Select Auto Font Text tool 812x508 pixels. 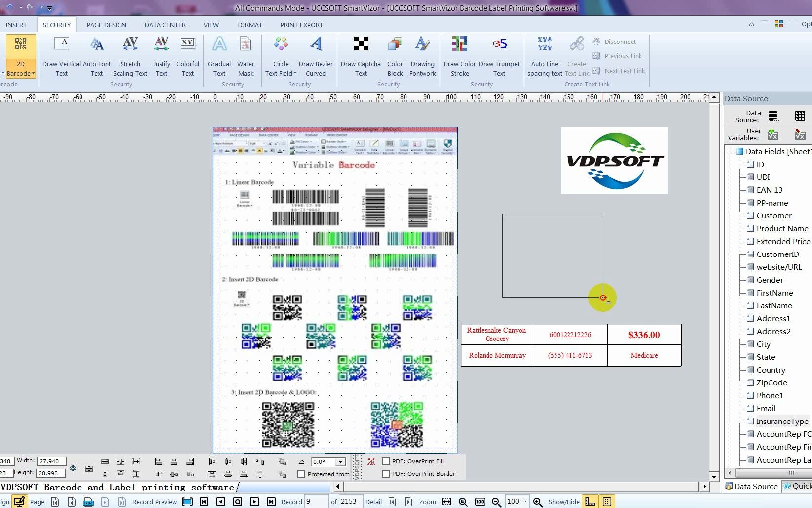97,57
